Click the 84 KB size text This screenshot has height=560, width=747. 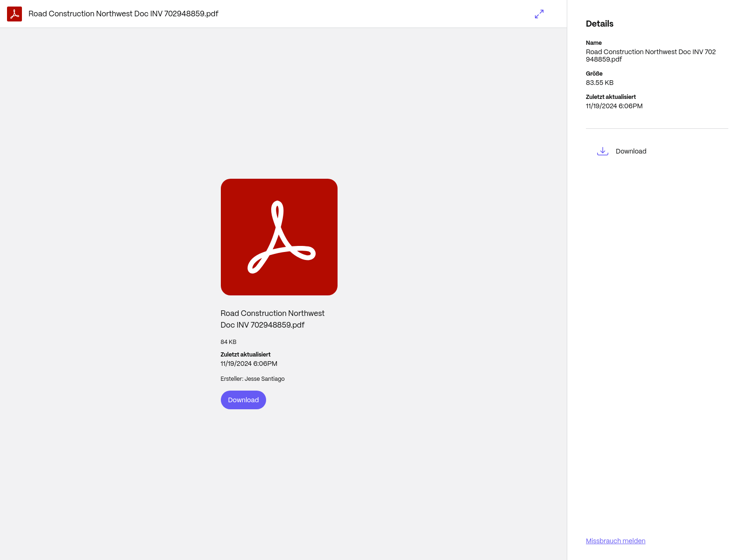click(228, 342)
